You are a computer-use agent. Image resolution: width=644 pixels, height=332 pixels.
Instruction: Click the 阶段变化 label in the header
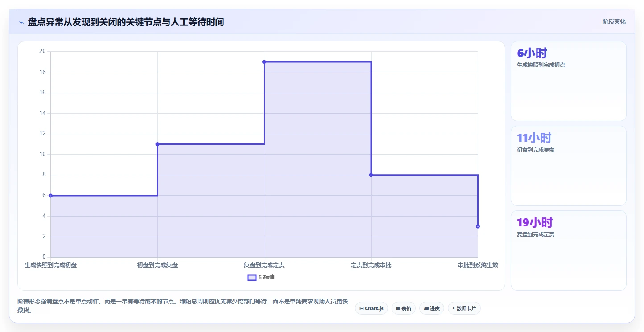614,21
